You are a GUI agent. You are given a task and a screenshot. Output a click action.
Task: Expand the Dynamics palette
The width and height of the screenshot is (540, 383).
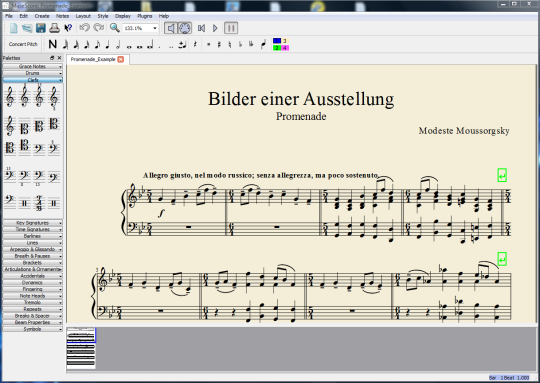coord(33,282)
